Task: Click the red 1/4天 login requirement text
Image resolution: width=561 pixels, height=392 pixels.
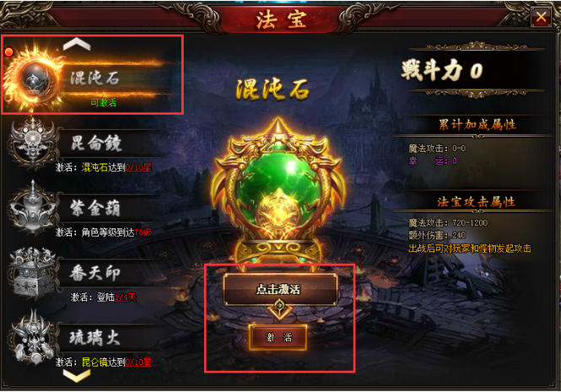Action: pos(125,298)
